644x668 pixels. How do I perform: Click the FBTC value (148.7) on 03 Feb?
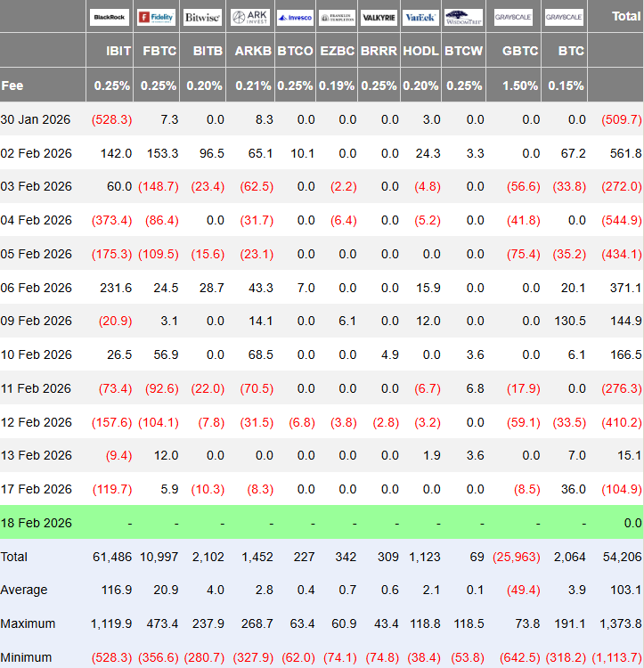pos(159,186)
